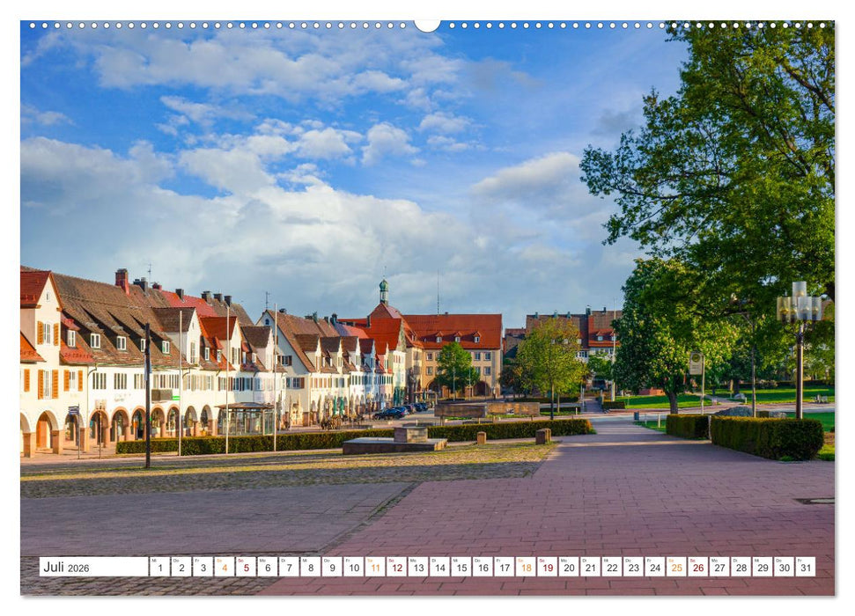Click the date 10 button
Screen dimensions: 855x616
(x=356, y=568)
